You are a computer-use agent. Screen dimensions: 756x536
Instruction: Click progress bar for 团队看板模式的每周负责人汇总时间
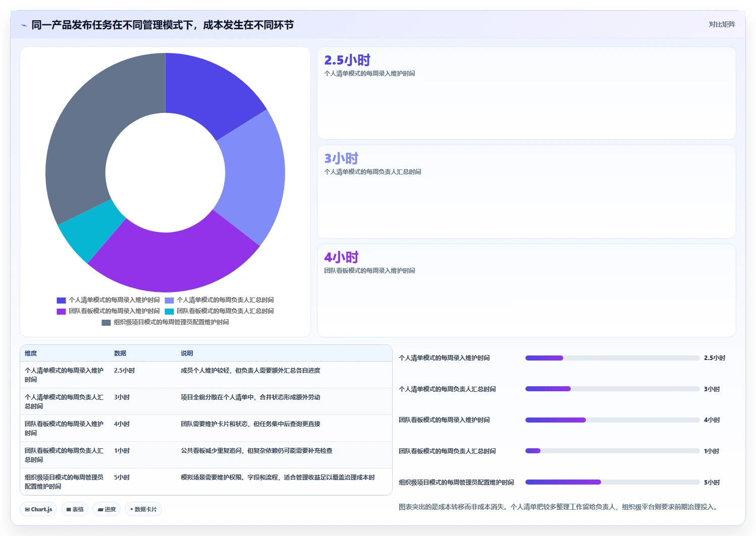[x=612, y=451]
